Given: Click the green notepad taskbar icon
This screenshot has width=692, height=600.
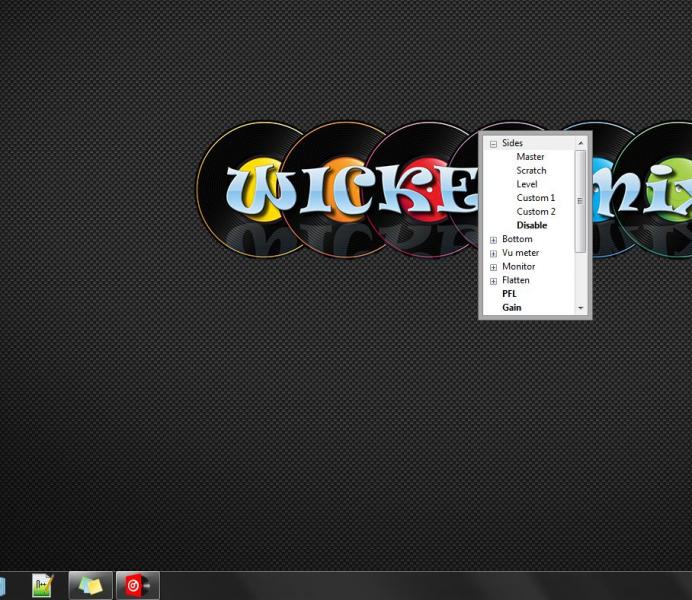Looking at the screenshot, I should tap(42, 585).
